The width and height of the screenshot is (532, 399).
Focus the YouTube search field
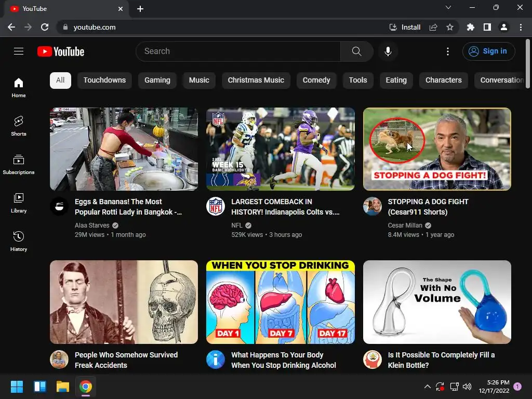click(238, 51)
